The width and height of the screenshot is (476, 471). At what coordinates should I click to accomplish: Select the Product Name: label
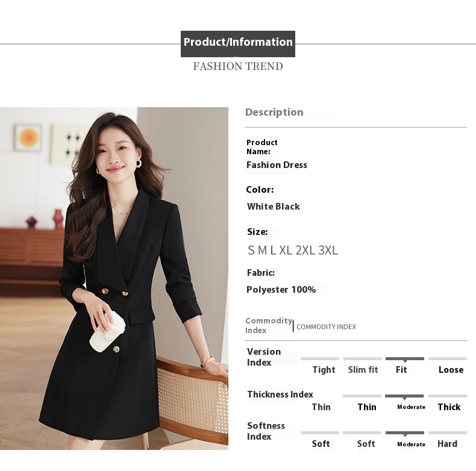pos(261,147)
